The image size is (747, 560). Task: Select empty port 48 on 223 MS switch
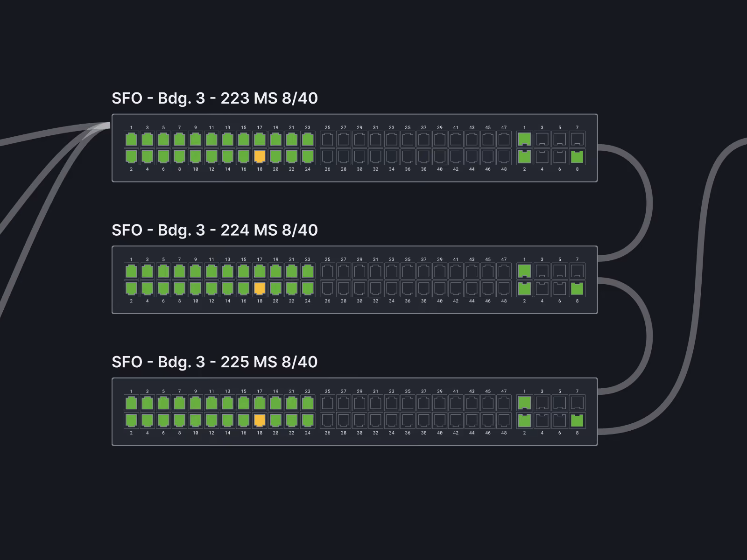[504, 156]
